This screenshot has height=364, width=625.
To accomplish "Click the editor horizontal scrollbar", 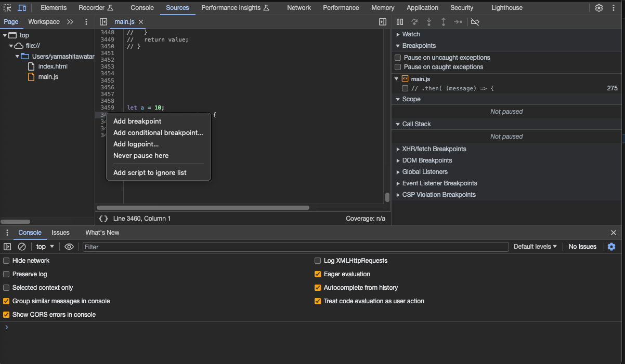I will 203,208.
